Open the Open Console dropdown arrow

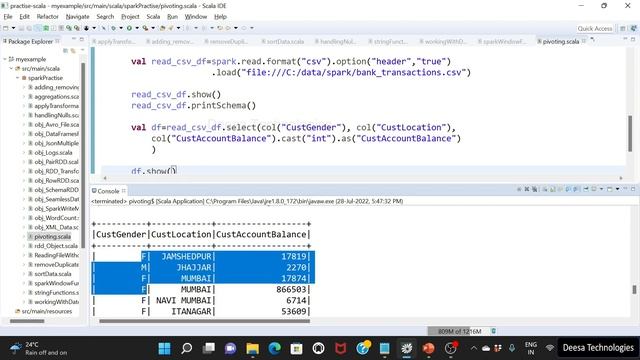[618, 189]
